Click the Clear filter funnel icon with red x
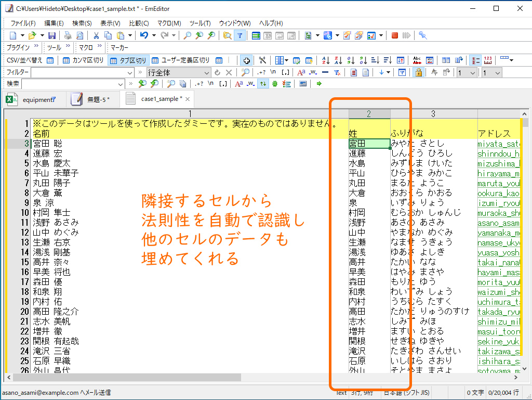This screenshot has width=532, height=400. tap(337, 73)
